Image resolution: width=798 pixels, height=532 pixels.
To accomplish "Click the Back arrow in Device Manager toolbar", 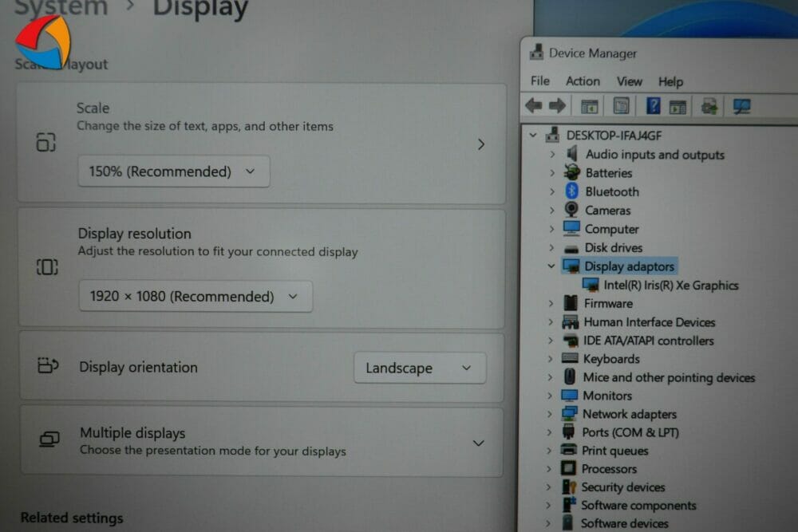I will pos(533,106).
